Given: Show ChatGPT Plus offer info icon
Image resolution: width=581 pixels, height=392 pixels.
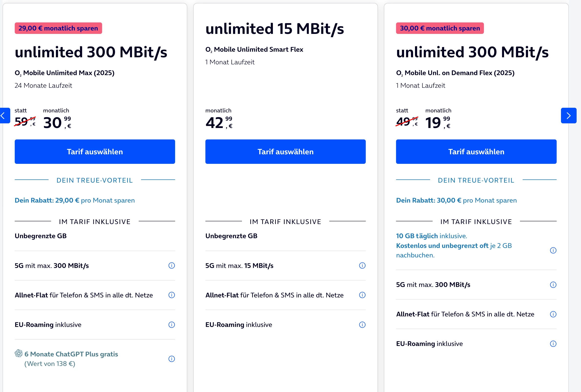Looking at the screenshot, I should click(172, 359).
